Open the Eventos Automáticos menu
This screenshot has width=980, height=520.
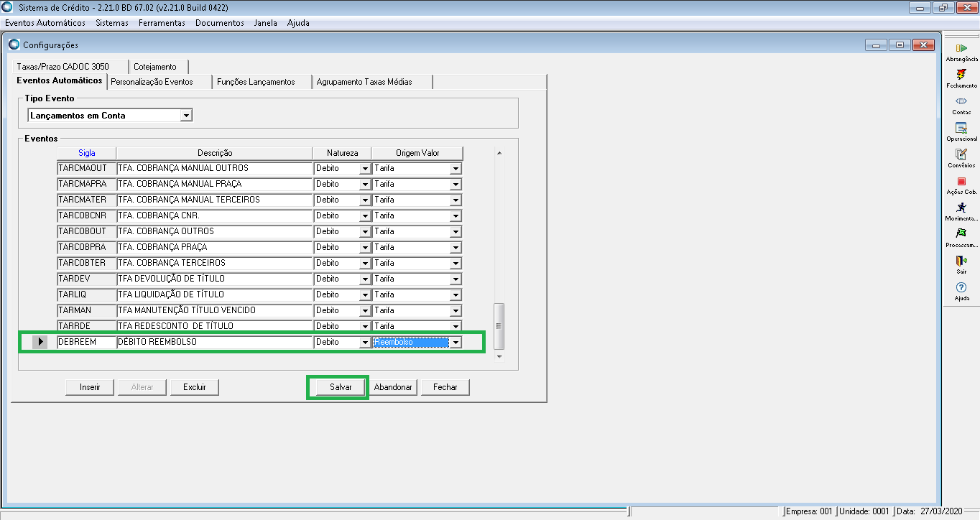pos(45,23)
